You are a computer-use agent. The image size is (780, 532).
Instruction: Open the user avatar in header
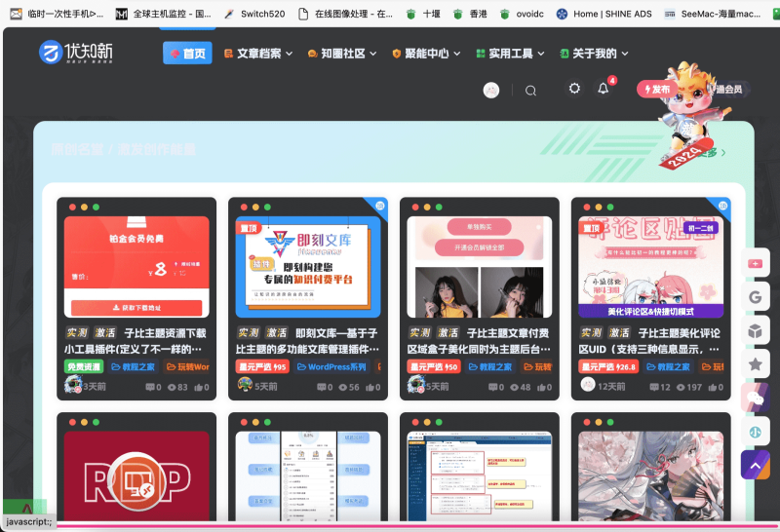click(x=491, y=90)
